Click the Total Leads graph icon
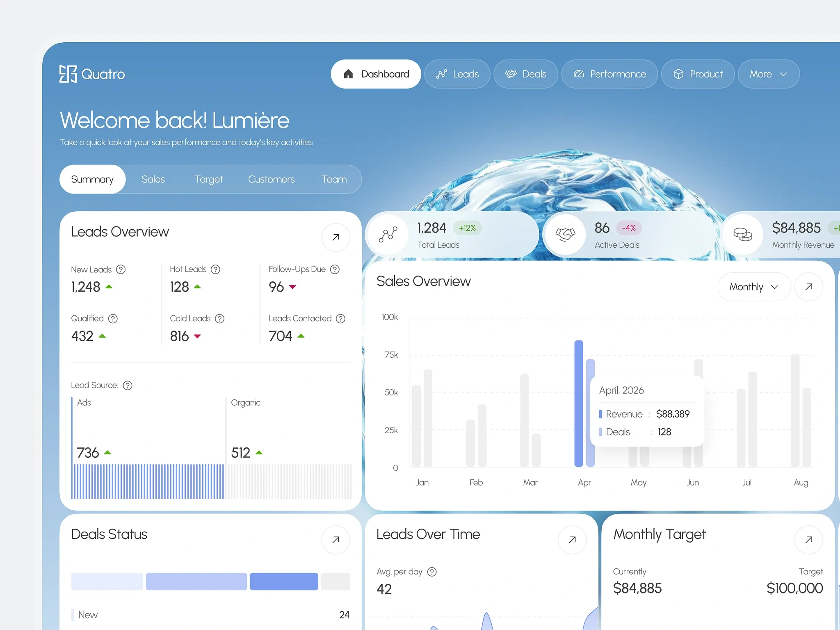The width and height of the screenshot is (840, 630). tap(388, 235)
